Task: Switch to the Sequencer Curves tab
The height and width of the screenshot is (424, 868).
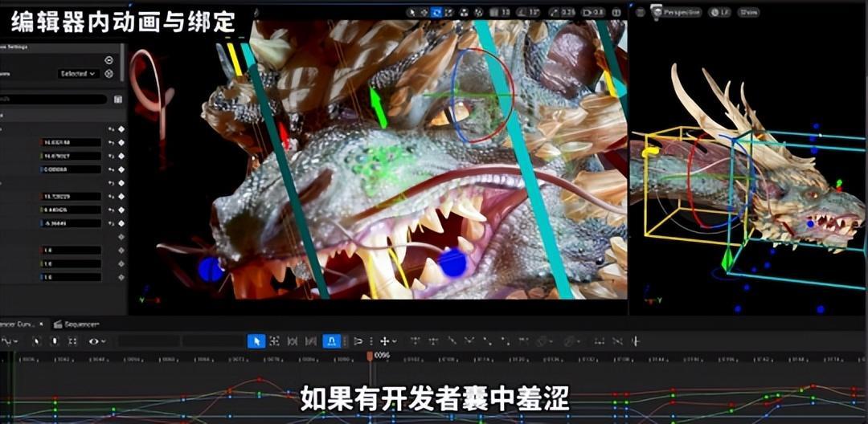Action: tap(20, 324)
